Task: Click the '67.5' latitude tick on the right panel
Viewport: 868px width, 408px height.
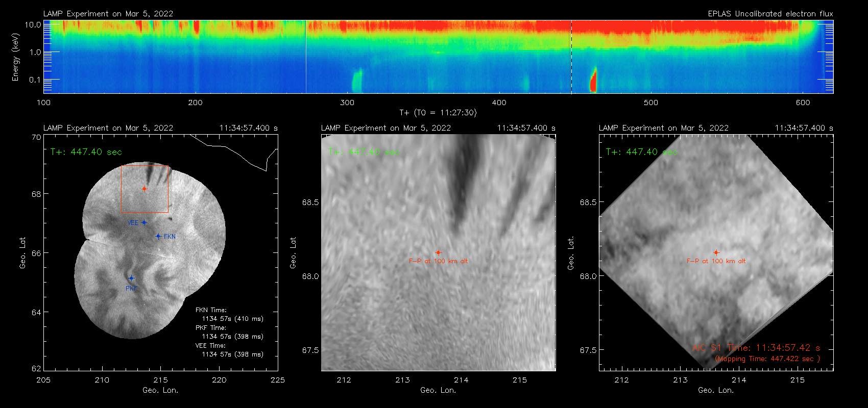Action: (588, 350)
